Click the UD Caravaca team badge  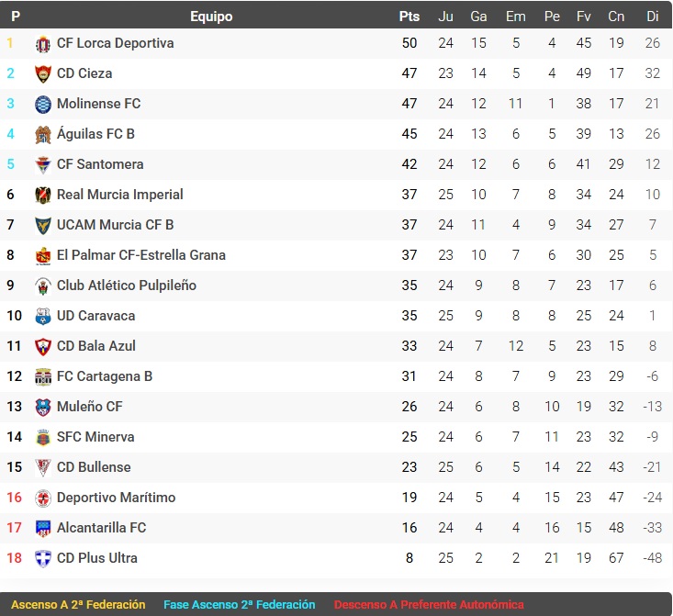[x=43, y=317]
